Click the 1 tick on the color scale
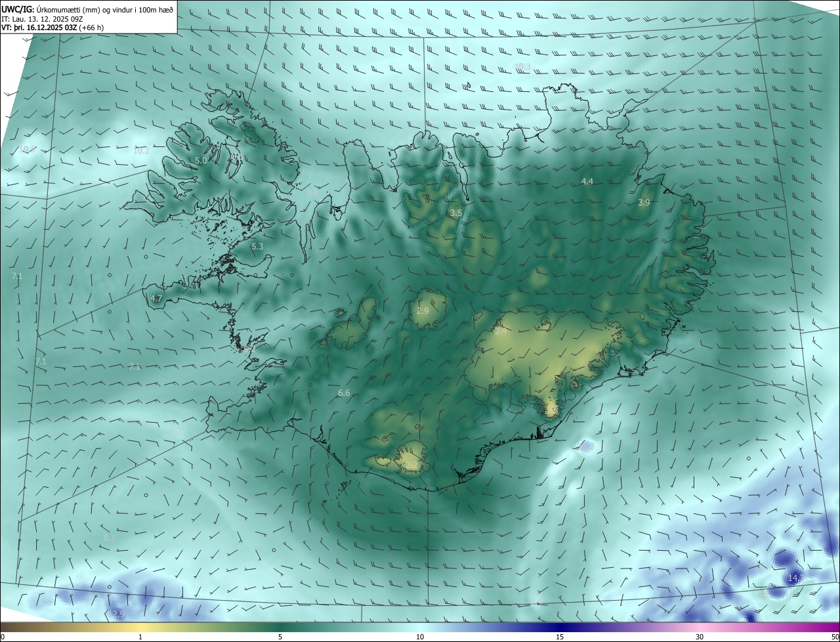Screen dimensions: 840x642 pyautogui.click(x=140, y=637)
